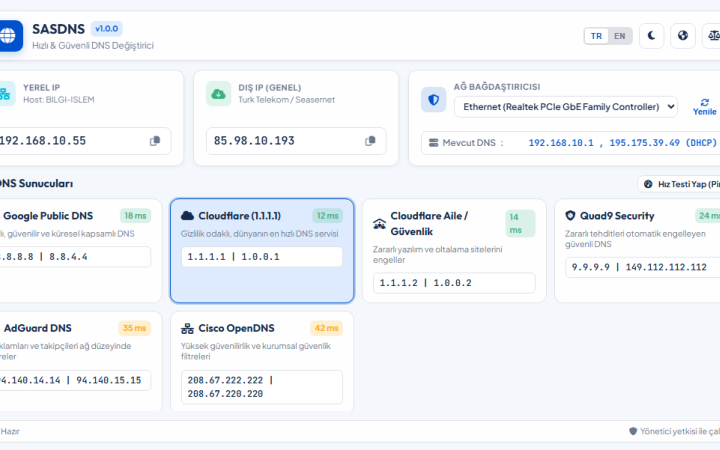Click the v1.0.0 version badge
Screen dimensions: 720x450
[107, 29]
